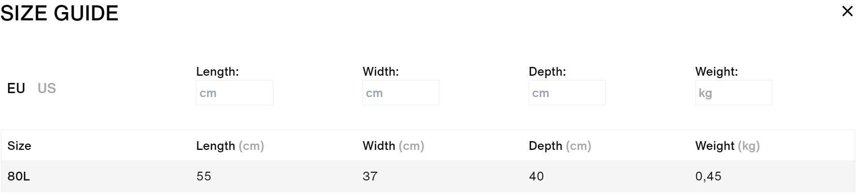
Task: Close the Size Guide panel
Action: [847, 11]
